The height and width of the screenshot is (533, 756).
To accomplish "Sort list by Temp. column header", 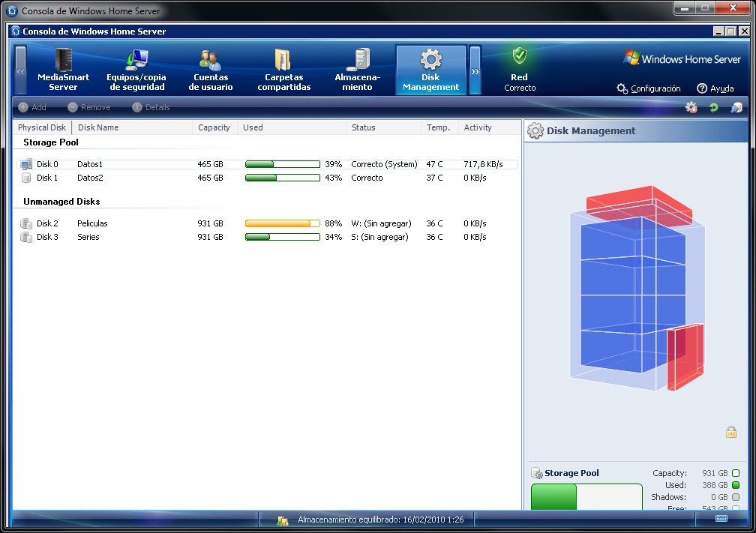I will click(438, 127).
